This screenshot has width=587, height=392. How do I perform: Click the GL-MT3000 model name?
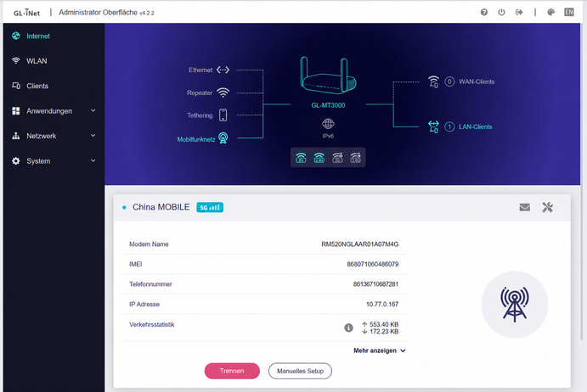[328, 105]
